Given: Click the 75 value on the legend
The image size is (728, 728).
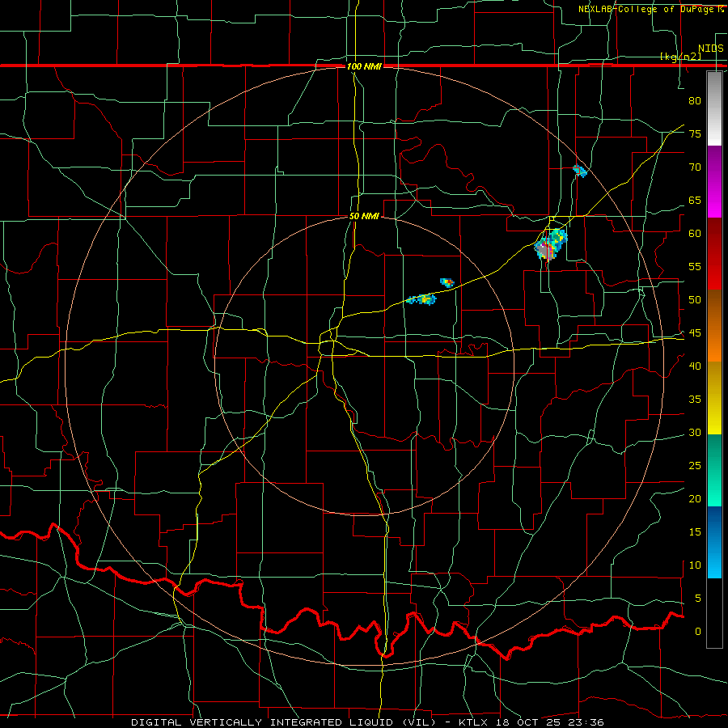Looking at the screenshot, I should (695, 133).
